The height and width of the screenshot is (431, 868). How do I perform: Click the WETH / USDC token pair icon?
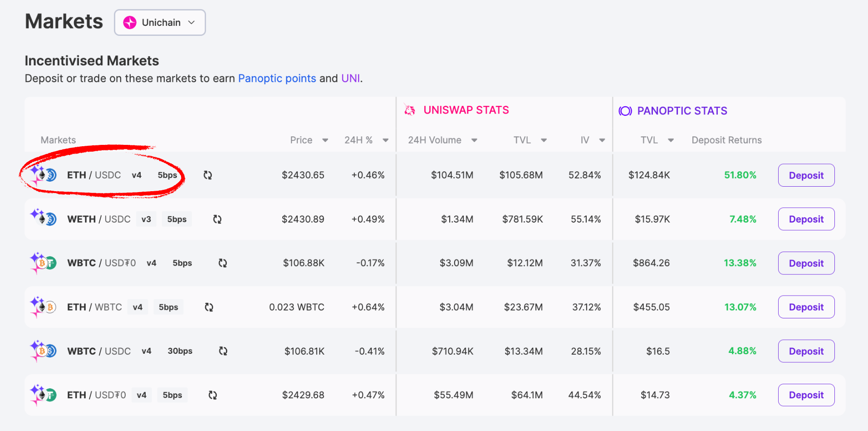(43, 218)
